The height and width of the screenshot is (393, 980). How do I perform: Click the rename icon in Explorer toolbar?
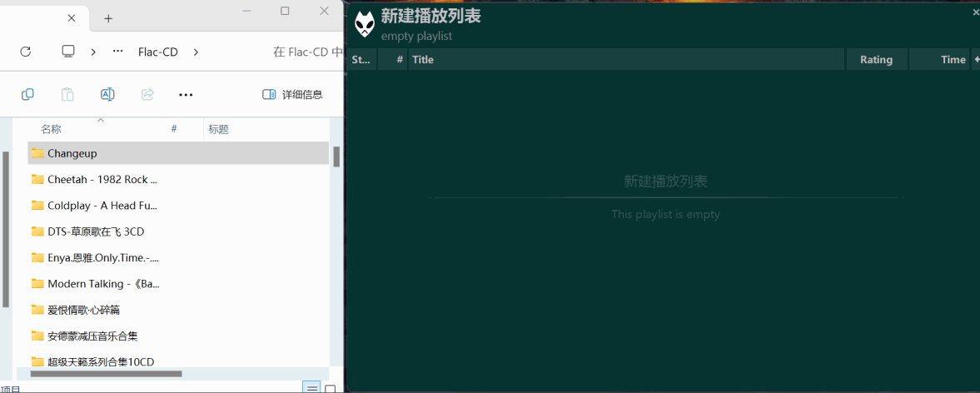point(107,94)
